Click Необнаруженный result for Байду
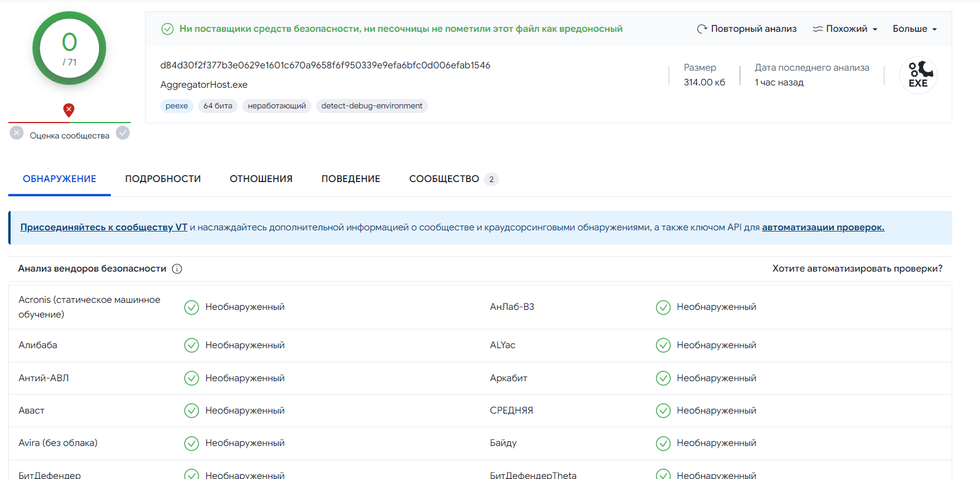The image size is (980, 479). [716, 443]
